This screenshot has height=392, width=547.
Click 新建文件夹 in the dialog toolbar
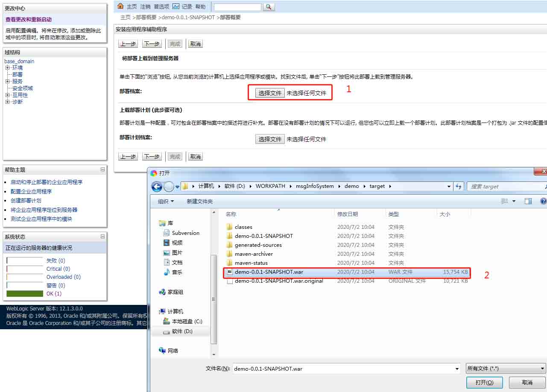coord(199,201)
